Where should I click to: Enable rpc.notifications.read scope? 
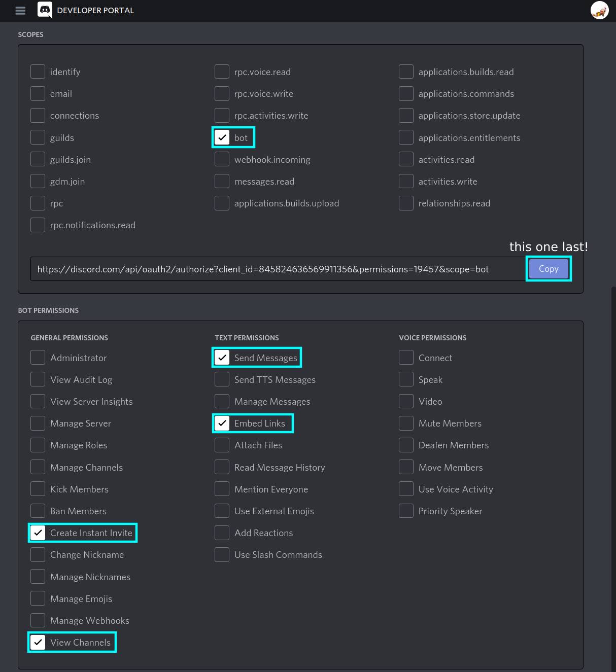click(x=38, y=225)
